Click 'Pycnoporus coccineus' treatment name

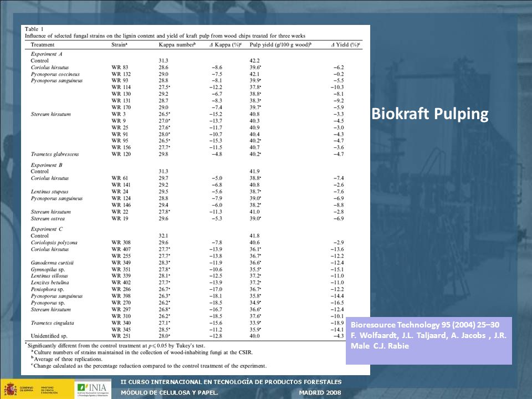point(55,74)
